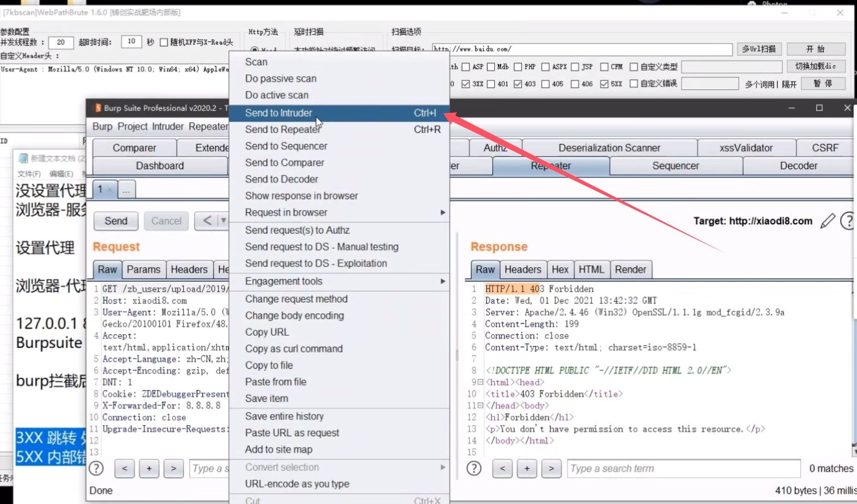Enable the ASPX file type checkbox

point(545,67)
